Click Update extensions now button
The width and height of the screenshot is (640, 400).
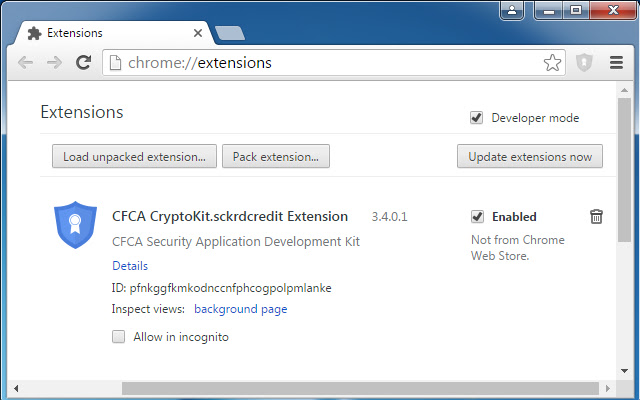click(530, 156)
